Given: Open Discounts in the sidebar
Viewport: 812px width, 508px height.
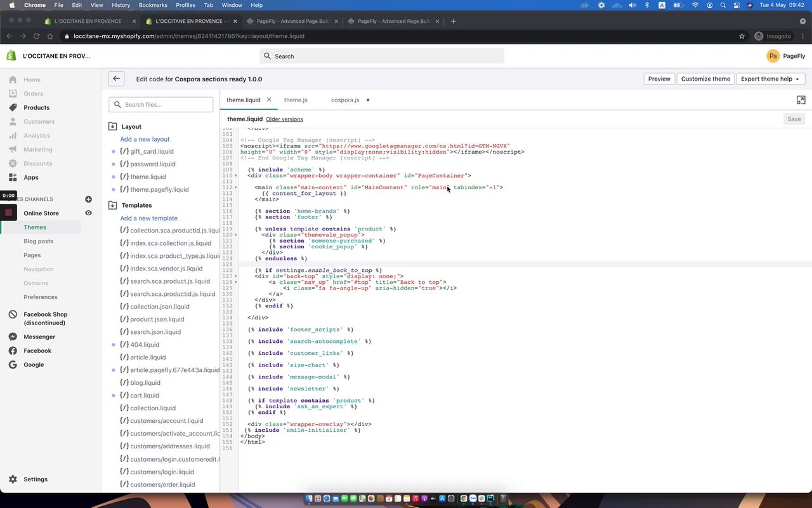Looking at the screenshot, I should pos(38,163).
